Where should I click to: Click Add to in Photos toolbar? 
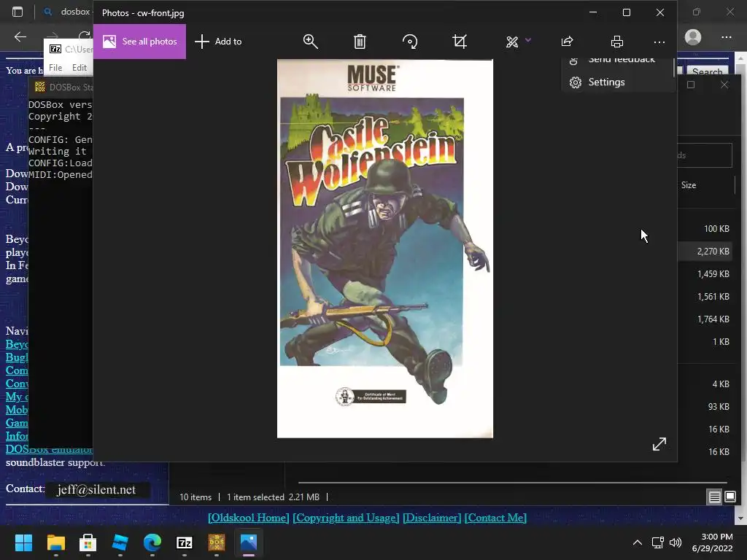[x=218, y=42]
